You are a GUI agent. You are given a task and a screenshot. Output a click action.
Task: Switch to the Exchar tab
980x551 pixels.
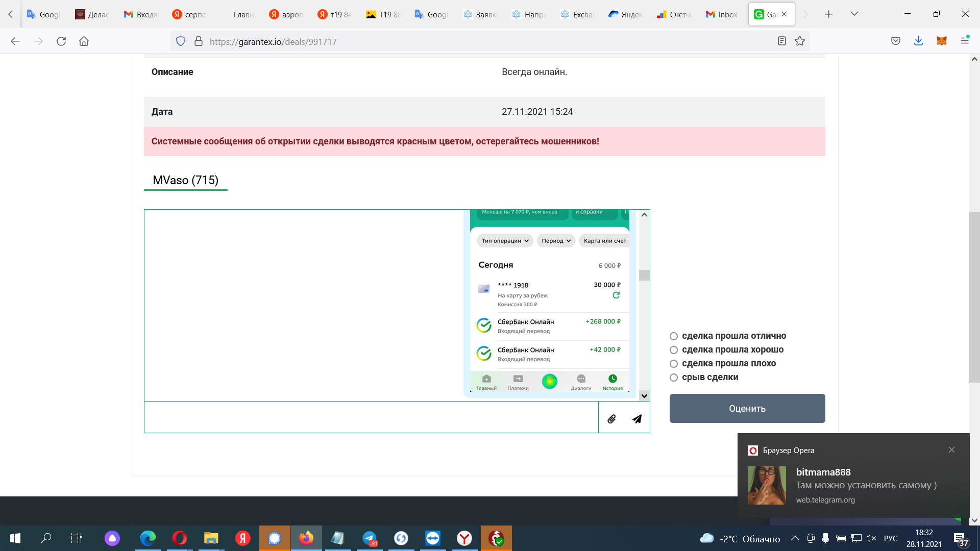(x=577, y=14)
